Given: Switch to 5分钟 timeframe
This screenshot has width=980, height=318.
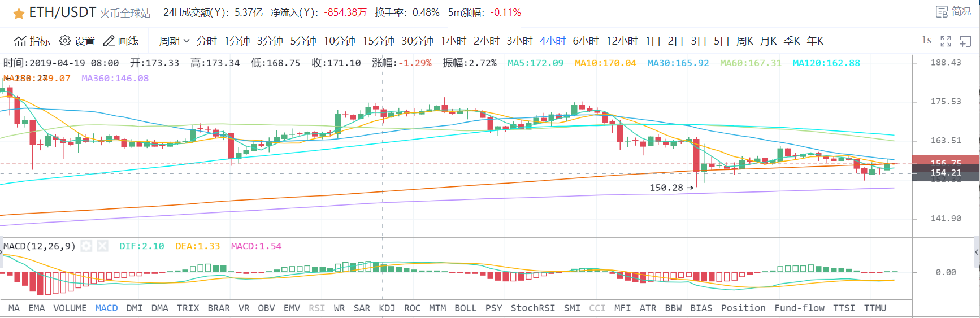Looking at the screenshot, I should pos(303,41).
